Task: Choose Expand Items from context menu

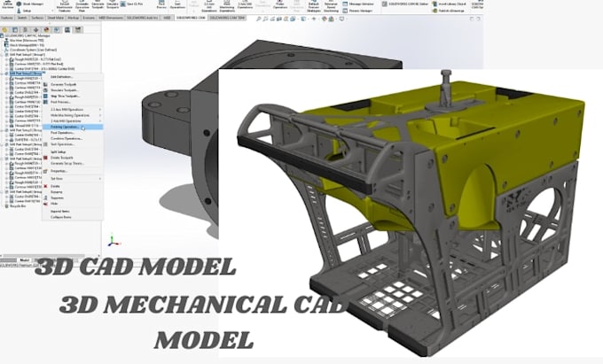Action: tap(73, 212)
